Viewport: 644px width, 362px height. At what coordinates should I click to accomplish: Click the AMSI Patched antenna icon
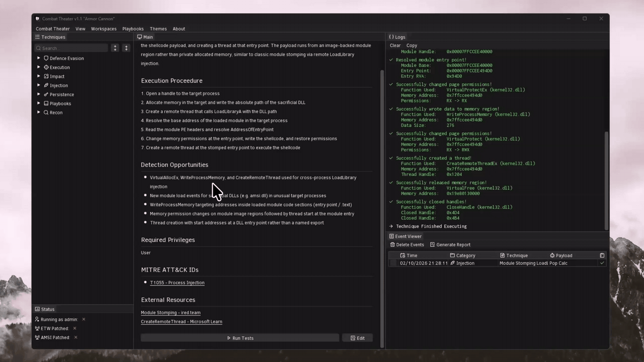pyautogui.click(x=37, y=337)
